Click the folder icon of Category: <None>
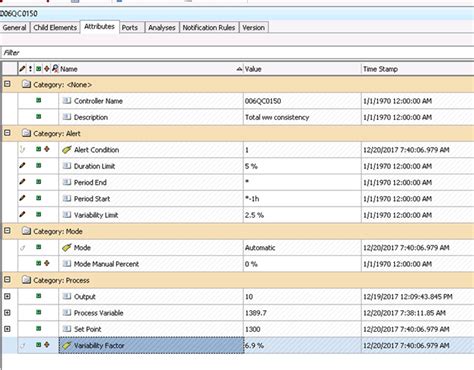Screen dimensions: 474x370 [26, 84]
